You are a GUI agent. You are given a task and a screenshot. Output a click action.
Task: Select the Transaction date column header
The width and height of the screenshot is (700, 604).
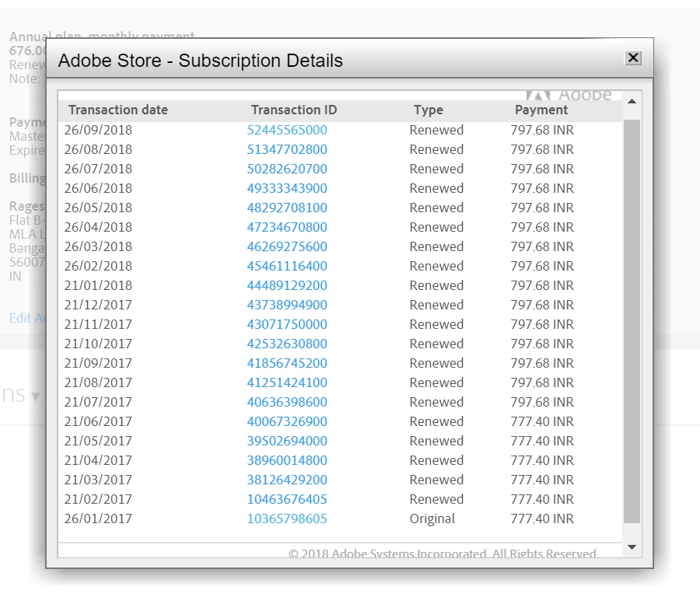pyautogui.click(x=118, y=110)
